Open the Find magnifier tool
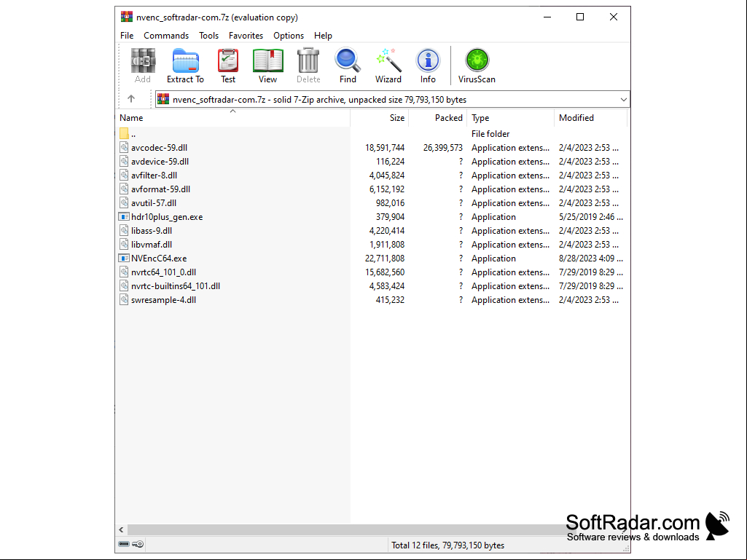The height and width of the screenshot is (560, 747). pyautogui.click(x=348, y=66)
